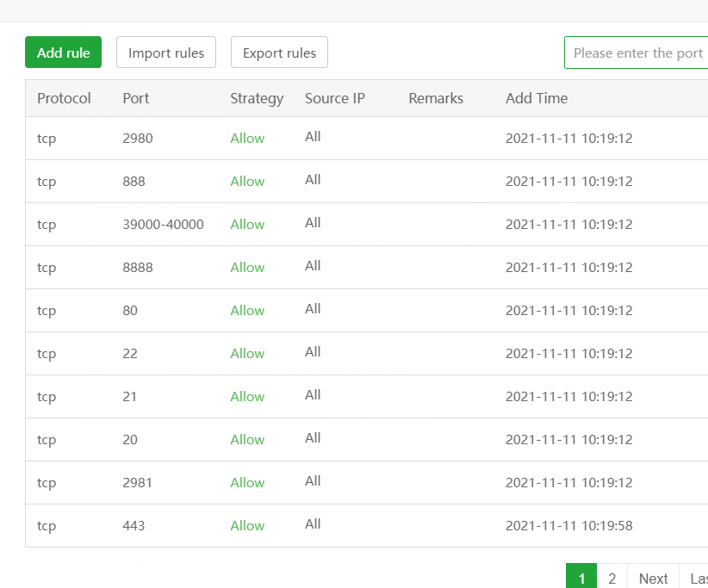Click the Strategy column header

[257, 98]
